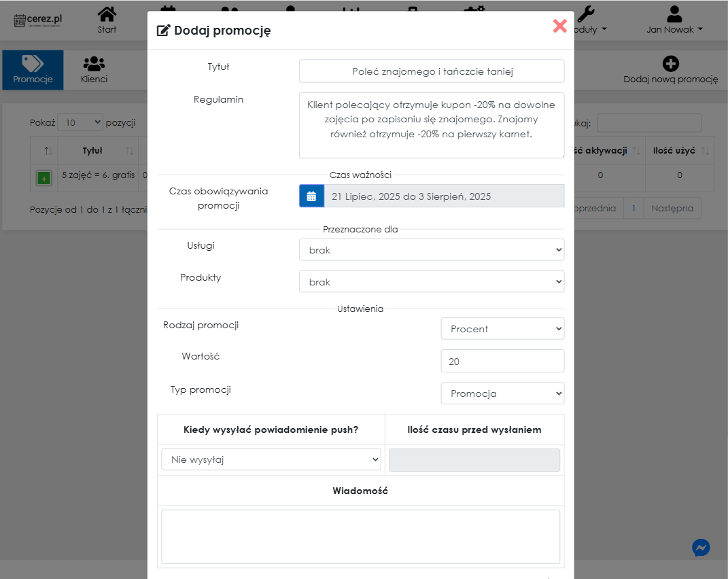Open the Jan Nowak user menu
The height and width of the screenshot is (579, 728).
click(x=674, y=20)
